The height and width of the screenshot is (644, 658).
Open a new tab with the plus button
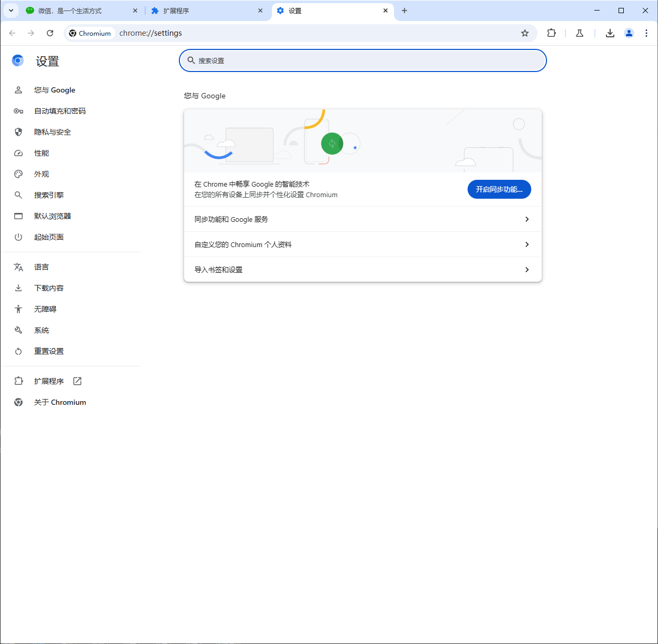[x=404, y=11]
